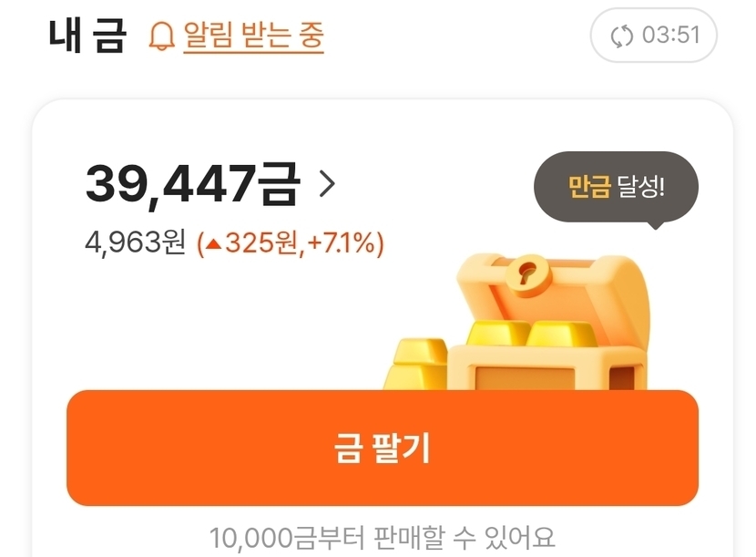Image resolution: width=756 pixels, height=557 pixels.
Task: Sell gold with the 금 팔기 button
Action: tap(383, 448)
